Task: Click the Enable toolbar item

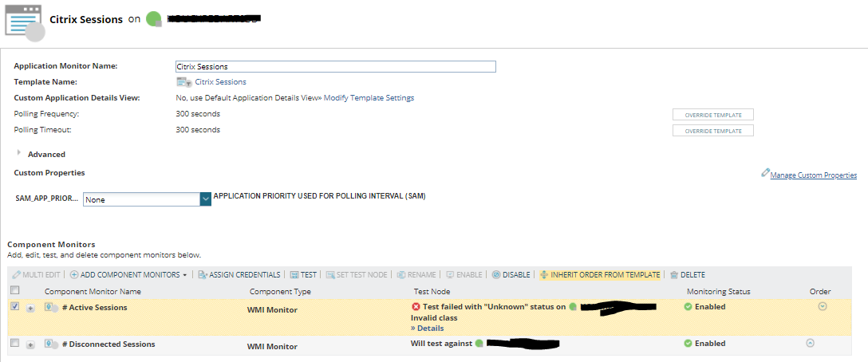Action: [x=464, y=274]
